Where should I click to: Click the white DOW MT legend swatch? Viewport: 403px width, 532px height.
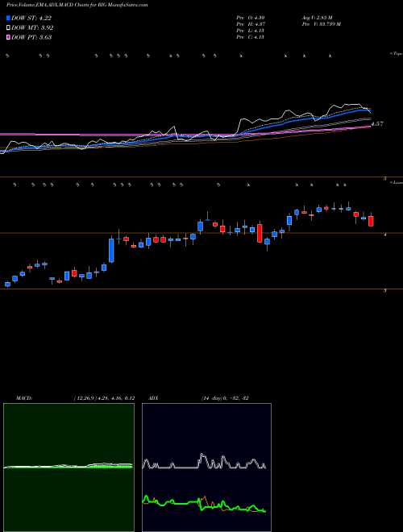(9, 28)
